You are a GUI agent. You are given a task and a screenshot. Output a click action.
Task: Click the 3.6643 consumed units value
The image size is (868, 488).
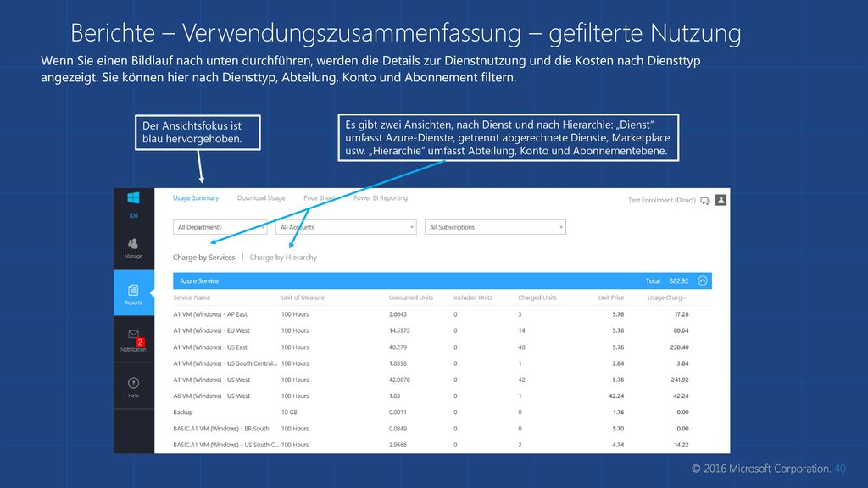point(398,314)
